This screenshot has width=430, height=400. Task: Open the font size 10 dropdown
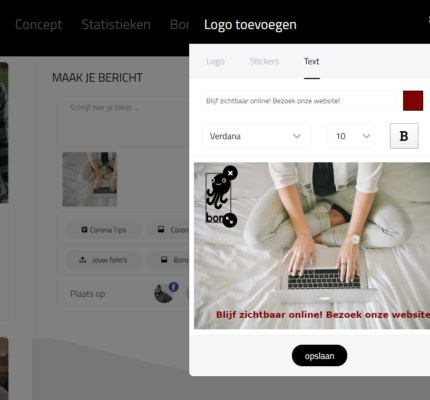[351, 136]
